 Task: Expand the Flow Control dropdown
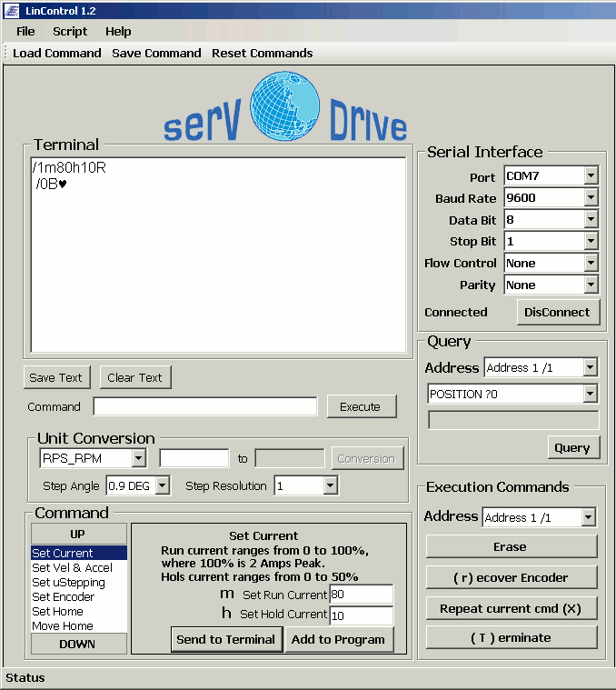click(591, 263)
